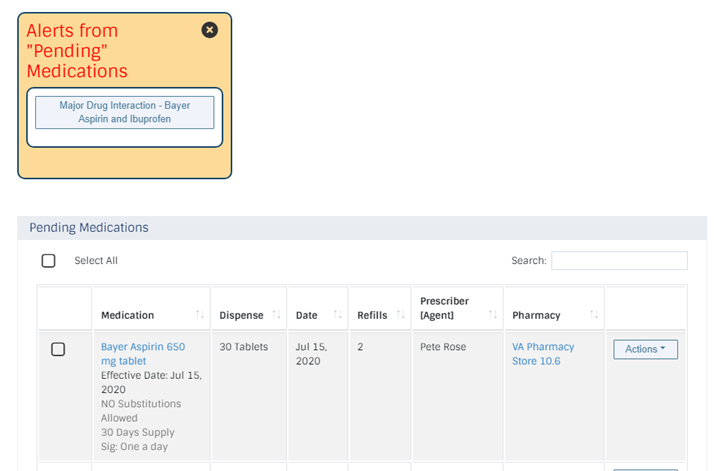Click the Refills column header text
This screenshot has height=471, width=714.
coord(372,315)
